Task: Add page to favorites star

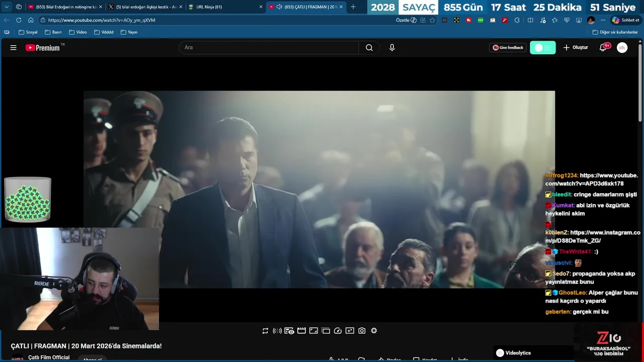Action: tap(432, 20)
